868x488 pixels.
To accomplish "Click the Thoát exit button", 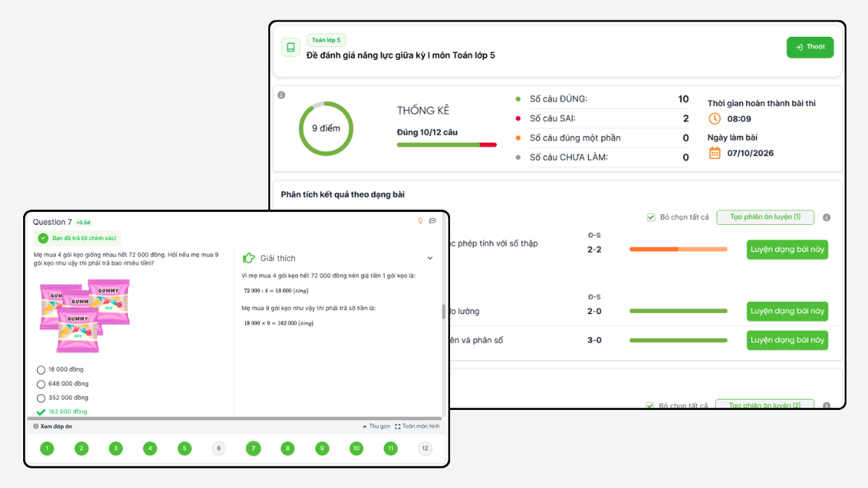I will 810,47.
